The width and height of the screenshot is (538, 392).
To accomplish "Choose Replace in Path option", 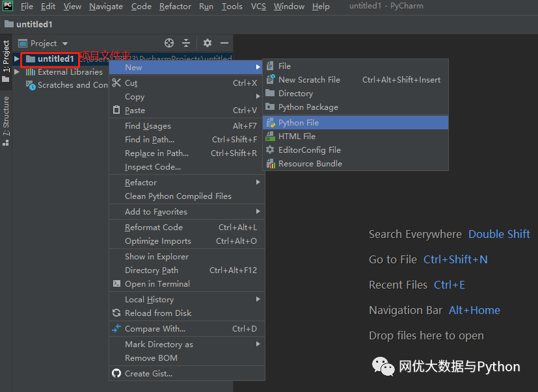I will point(187,153).
